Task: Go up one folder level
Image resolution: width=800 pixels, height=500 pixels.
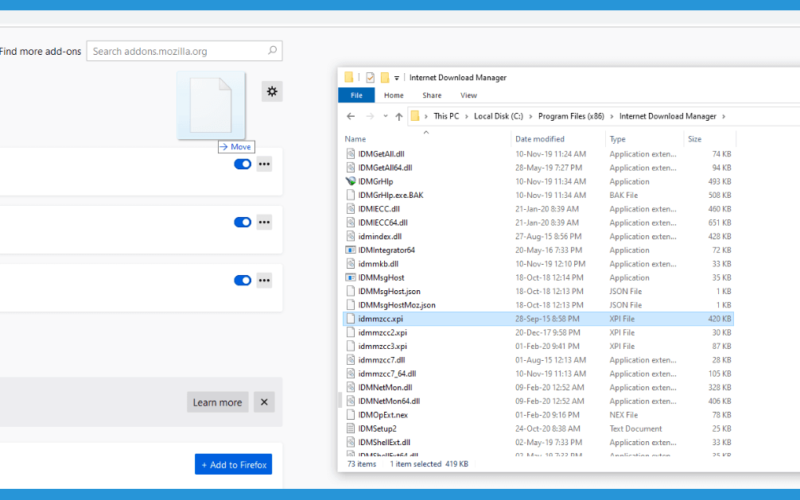Action: [x=399, y=116]
